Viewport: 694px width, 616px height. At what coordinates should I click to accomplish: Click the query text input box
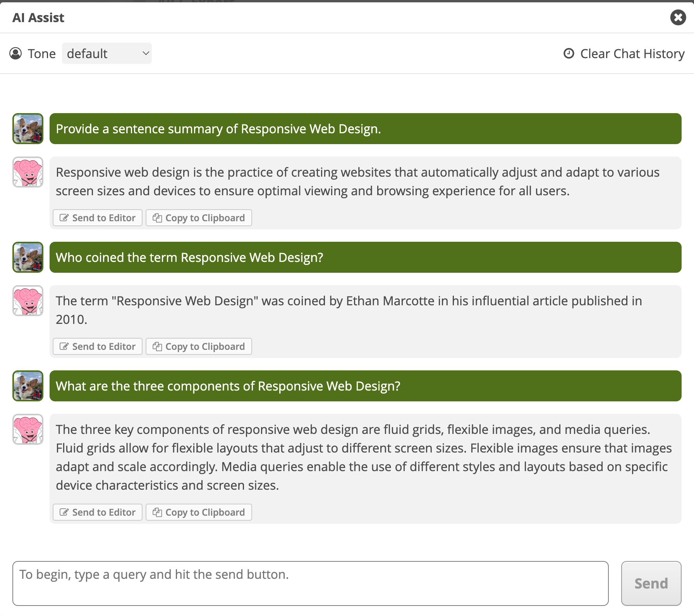(311, 583)
